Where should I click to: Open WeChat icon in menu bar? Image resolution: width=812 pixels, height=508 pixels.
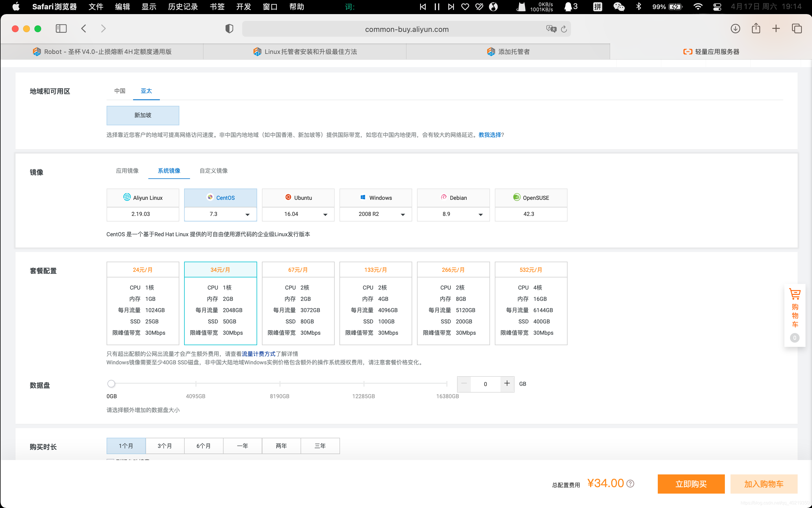619,7
